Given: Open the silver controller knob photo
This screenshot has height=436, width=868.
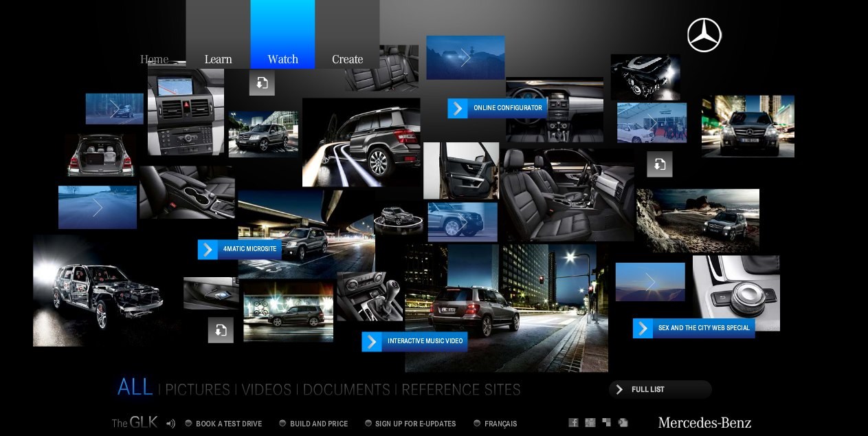Looking at the screenshot, I should 736,293.
